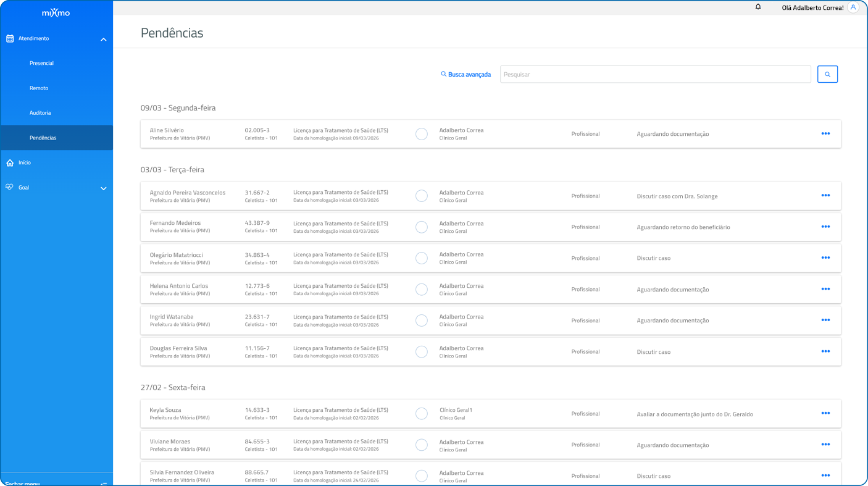Screen dimensions: 868x486
Task: Expand the Goal menu chevron
Action: point(103,188)
